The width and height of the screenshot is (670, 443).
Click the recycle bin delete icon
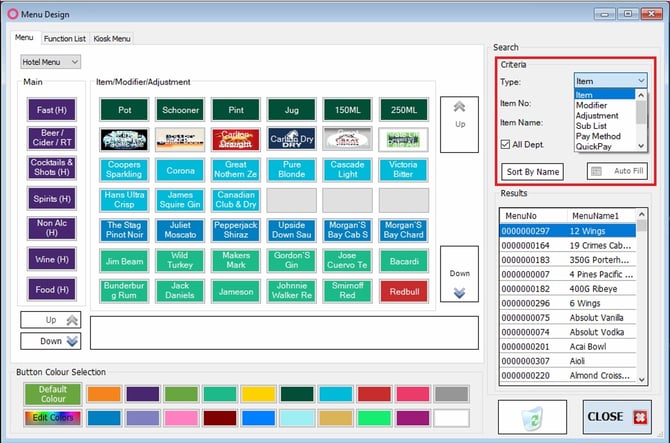click(x=532, y=417)
